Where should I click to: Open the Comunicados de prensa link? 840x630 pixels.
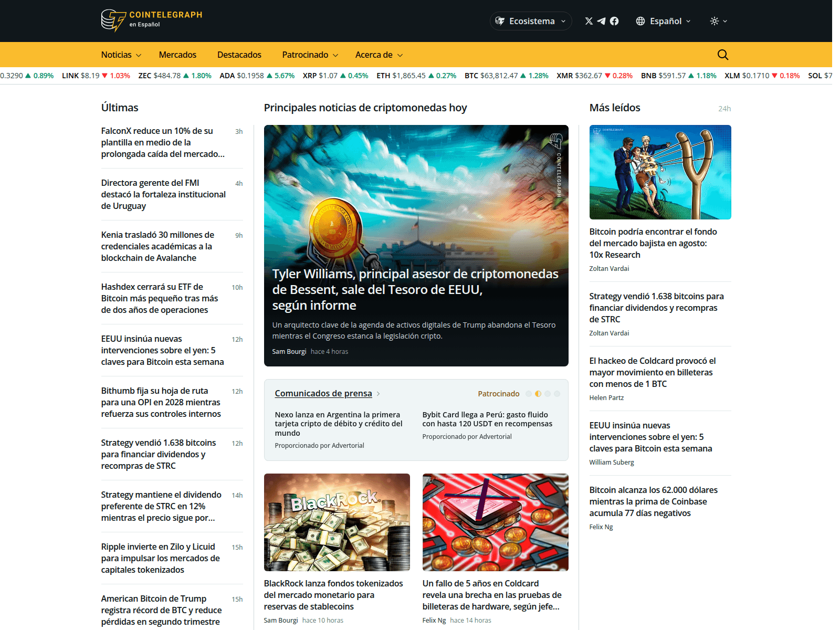323,393
